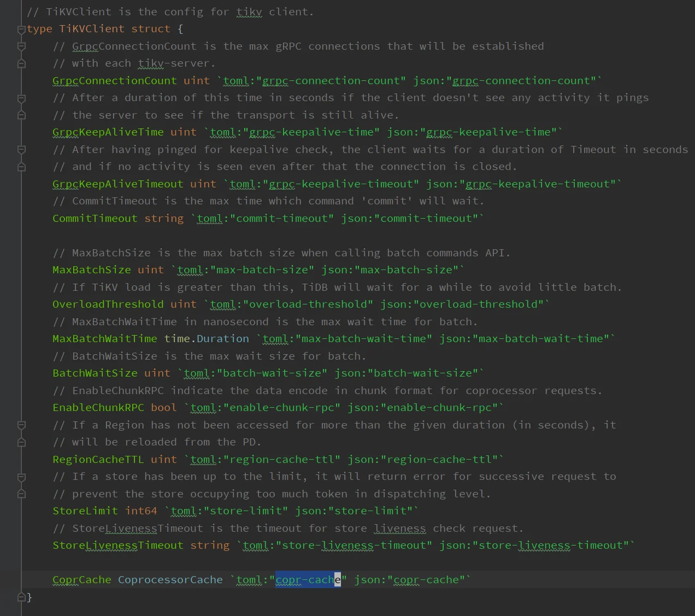Click fold end marker at 'and if no activity' comment
This screenshot has height=616, width=695.
pos(21,167)
